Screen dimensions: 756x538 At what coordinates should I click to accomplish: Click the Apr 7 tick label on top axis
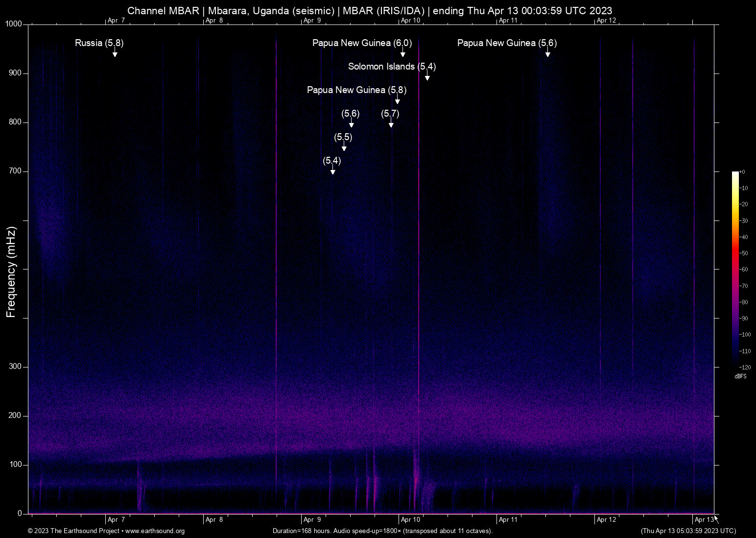[116, 21]
